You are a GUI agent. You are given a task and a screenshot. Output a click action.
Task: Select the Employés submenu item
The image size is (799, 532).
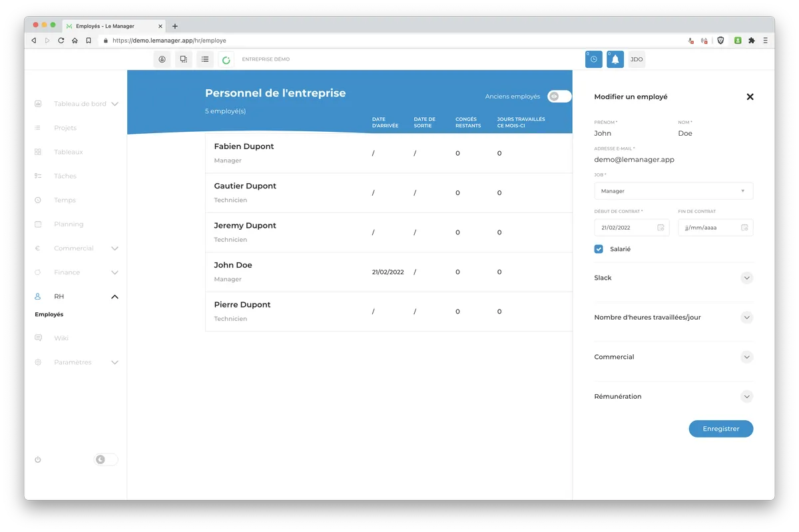(49, 314)
